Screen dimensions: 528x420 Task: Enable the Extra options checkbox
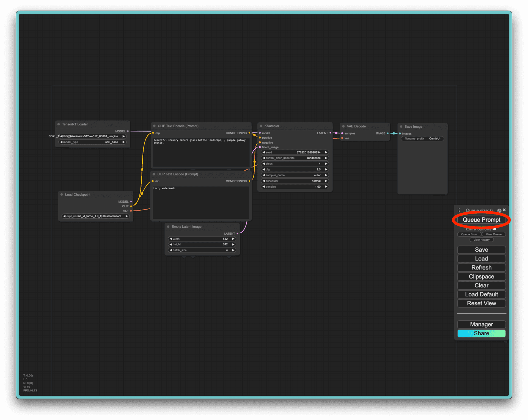point(494,229)
